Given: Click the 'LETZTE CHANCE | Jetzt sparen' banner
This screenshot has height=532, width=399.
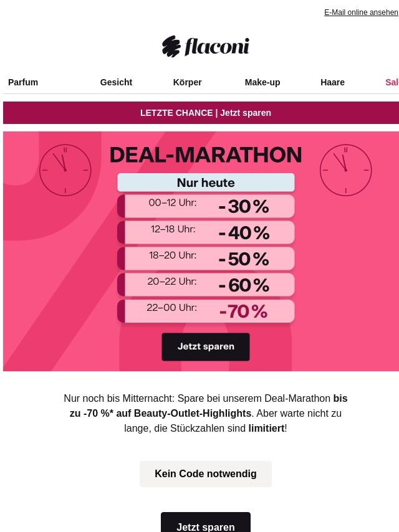Looking at the screenshot, I should click(201, 113).
